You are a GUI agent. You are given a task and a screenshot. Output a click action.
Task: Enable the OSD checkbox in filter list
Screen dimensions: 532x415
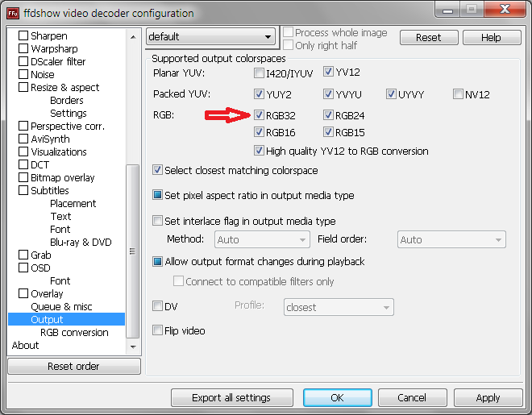23,268
